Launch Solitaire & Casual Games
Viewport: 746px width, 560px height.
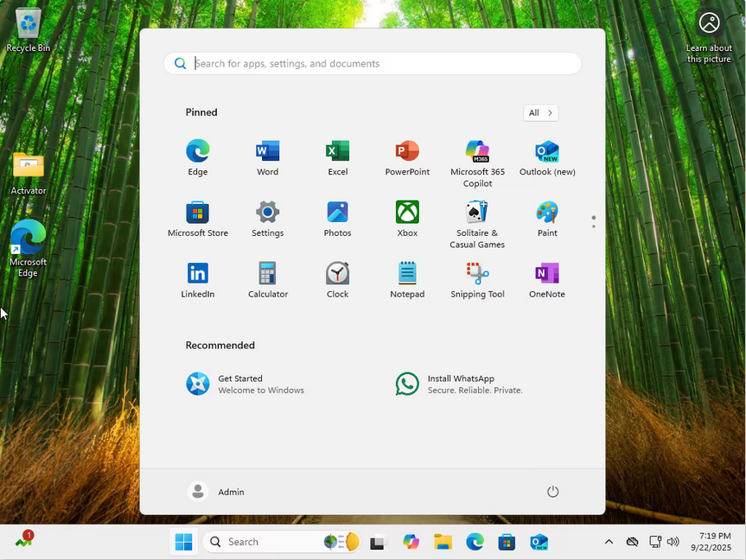pos(477,225)
